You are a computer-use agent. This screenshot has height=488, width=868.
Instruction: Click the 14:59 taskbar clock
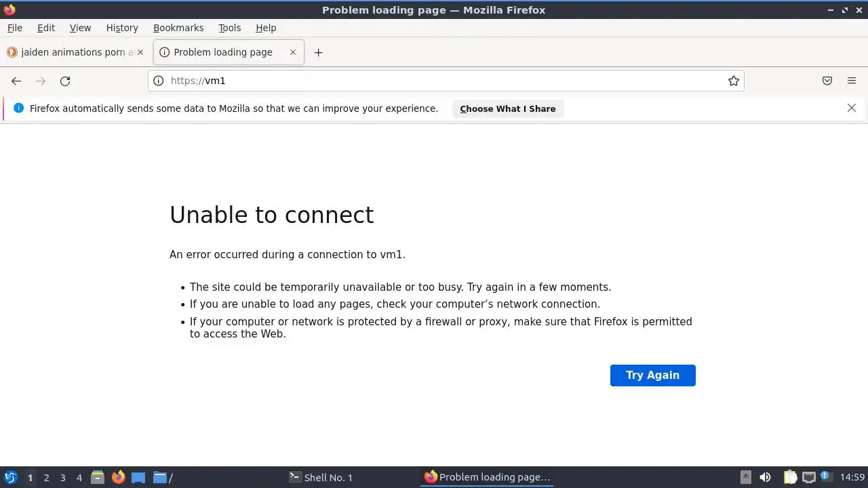coord(852,477)
